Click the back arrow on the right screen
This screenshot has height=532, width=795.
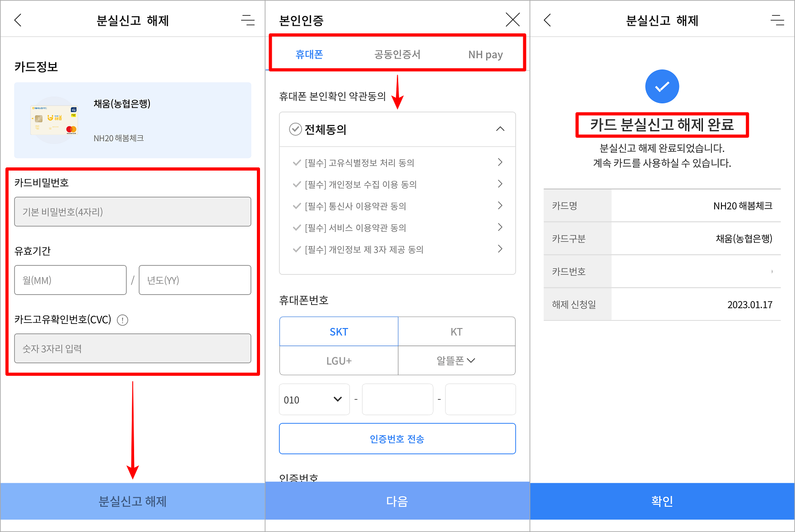click(547, 20)
